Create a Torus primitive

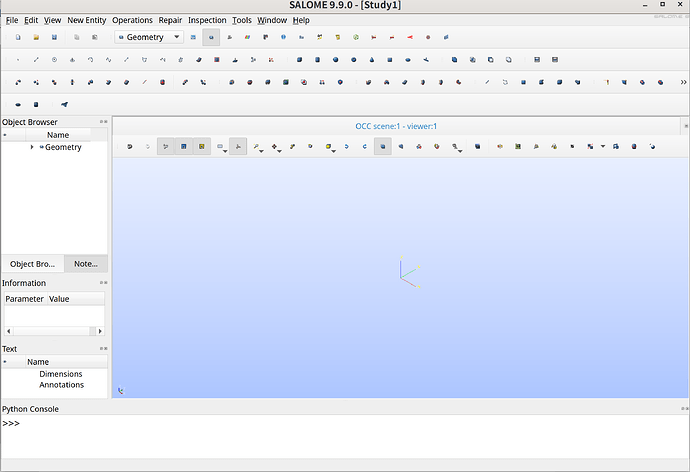point(353,60)
